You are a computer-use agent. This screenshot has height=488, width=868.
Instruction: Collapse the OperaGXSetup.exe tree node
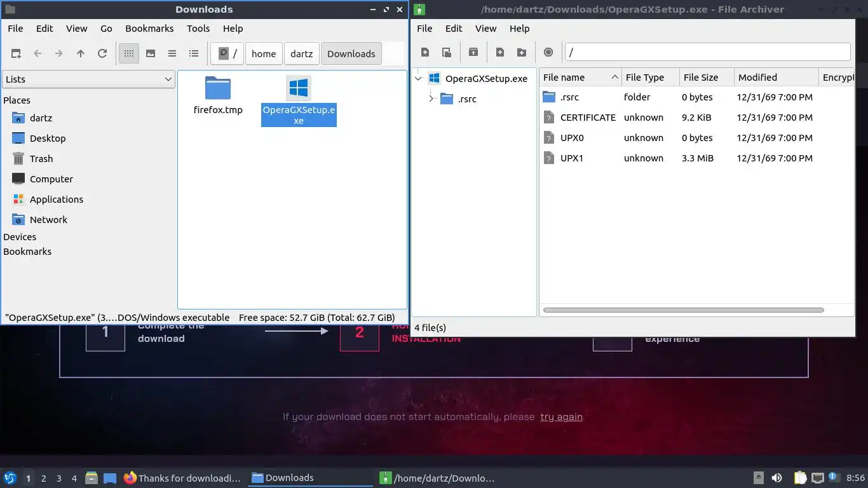tap(418, 79)
